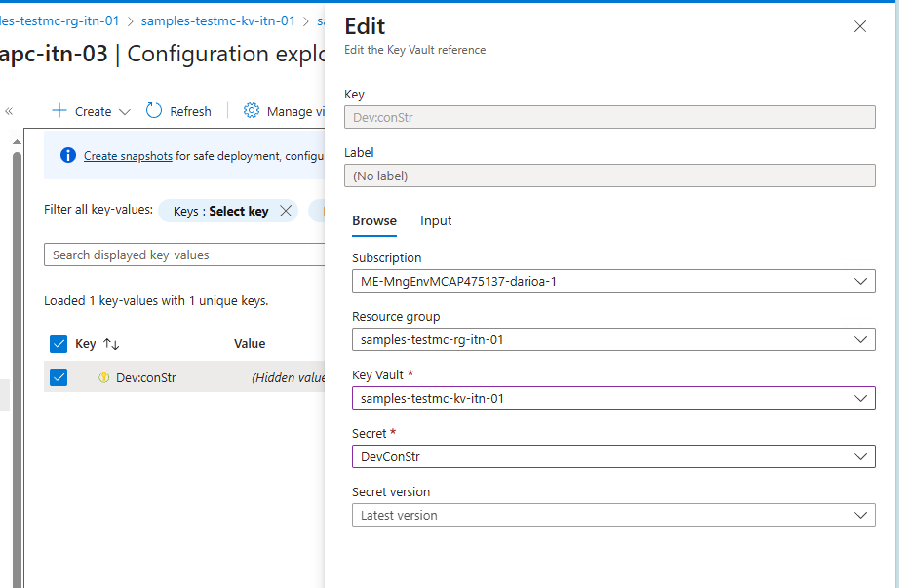Uncheck the Dev:conStr row checkbox

(59, 378)
